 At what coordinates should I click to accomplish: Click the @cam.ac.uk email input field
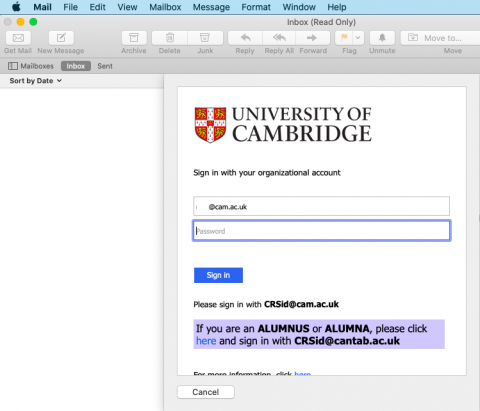point(321,206)
